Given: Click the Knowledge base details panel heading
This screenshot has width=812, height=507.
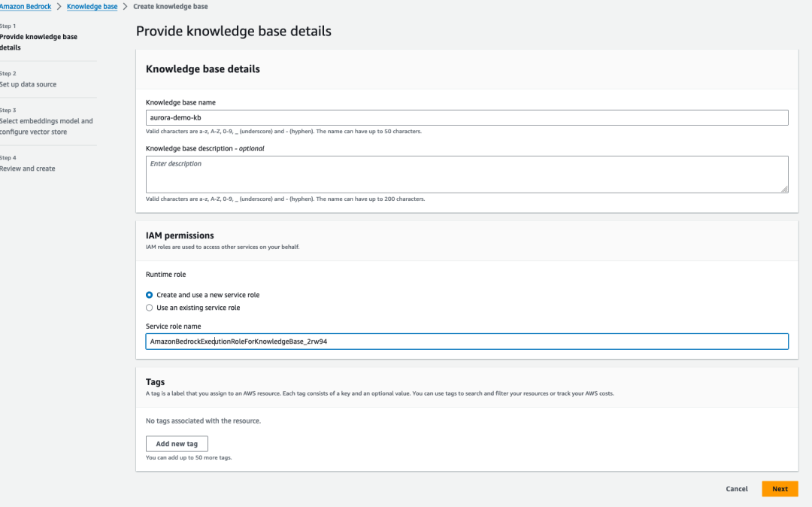Looking at the screenshot, I should (x=202, y=69).
